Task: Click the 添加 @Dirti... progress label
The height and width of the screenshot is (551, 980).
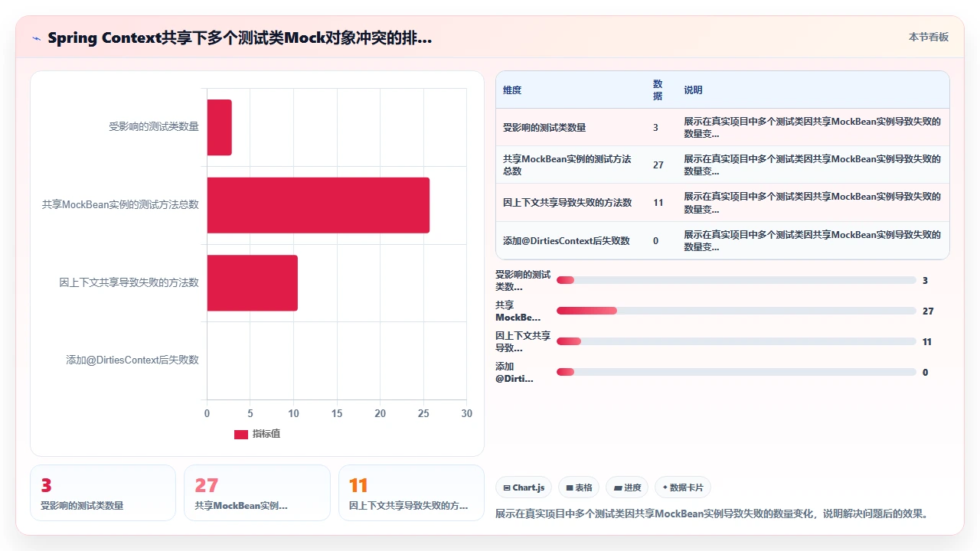Action: click(x=514, y=373)
